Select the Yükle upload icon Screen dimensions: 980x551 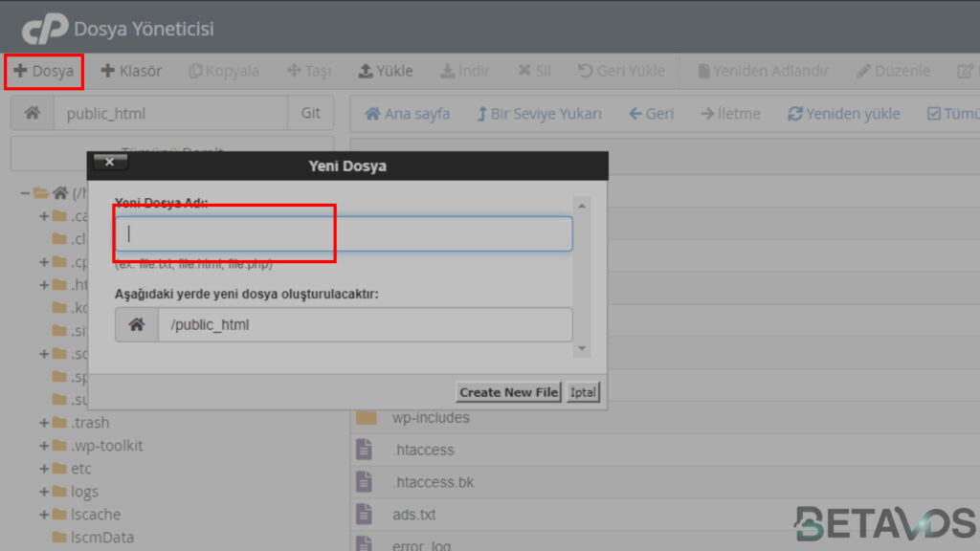point(365,71)
